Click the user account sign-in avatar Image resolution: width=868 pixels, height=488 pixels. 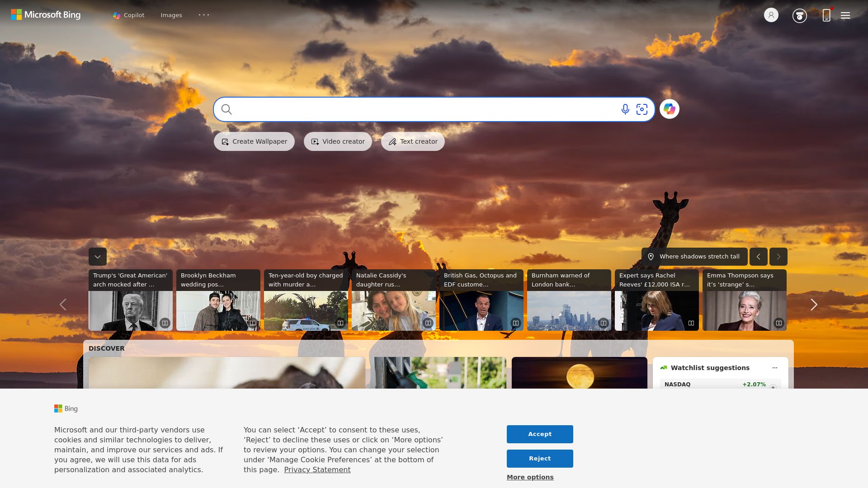[771, 15]
